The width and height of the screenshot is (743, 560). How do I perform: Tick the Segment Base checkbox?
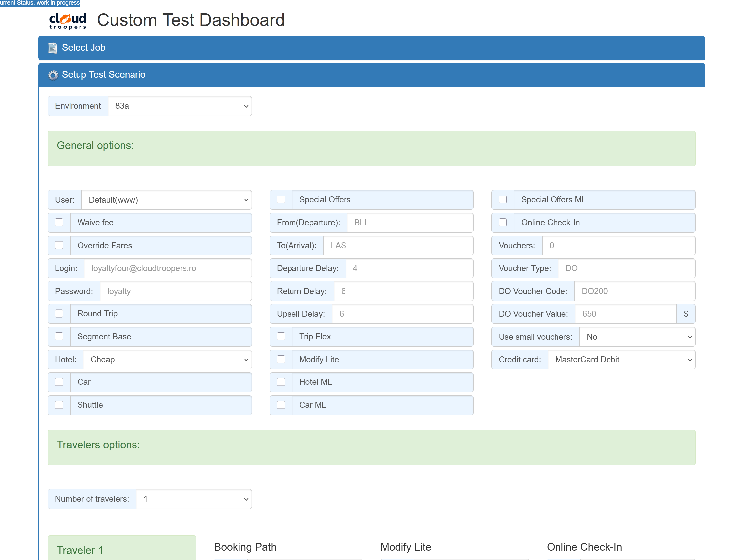click(x=59, y=337)
